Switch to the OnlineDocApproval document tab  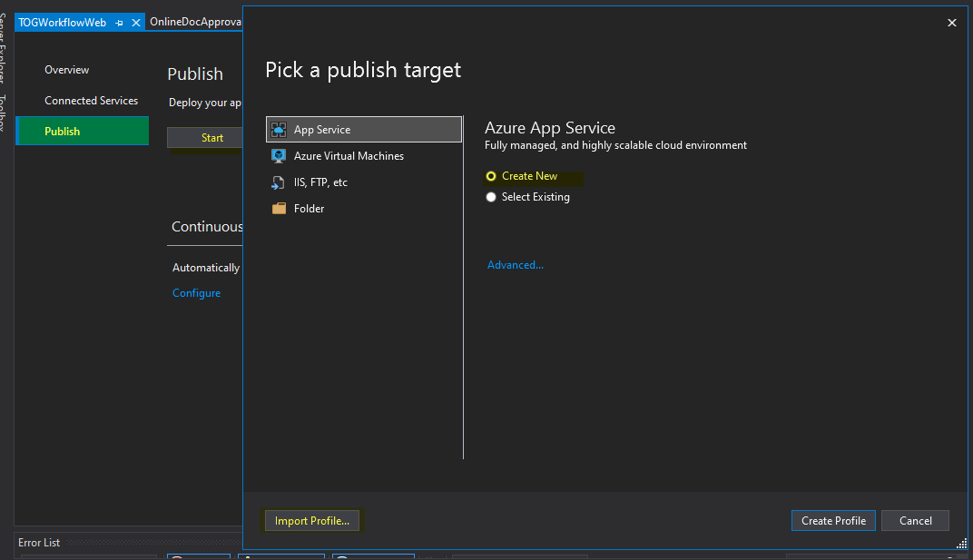(194, 22)
